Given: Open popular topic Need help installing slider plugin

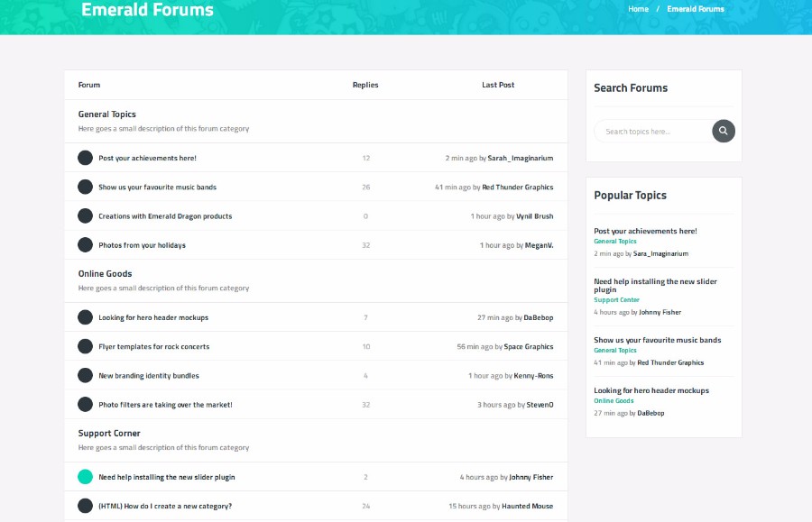Looking at the screenshot, I should (655, 286).
